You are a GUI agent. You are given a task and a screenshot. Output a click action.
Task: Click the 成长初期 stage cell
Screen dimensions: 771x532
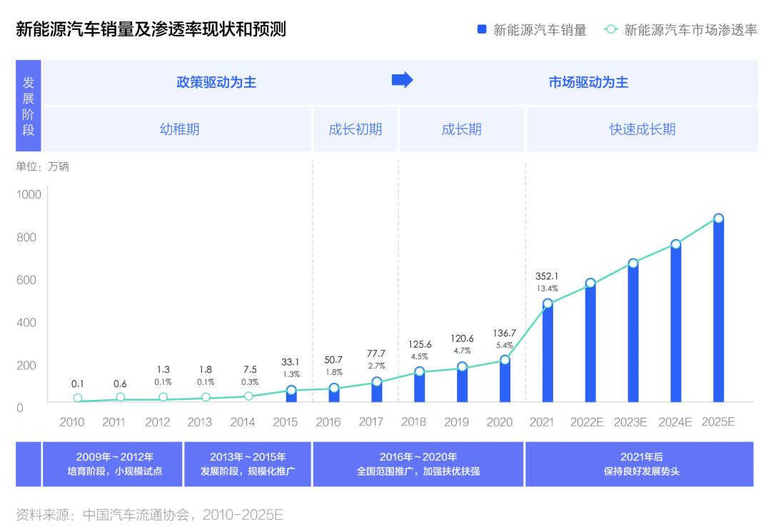(355, 129)
